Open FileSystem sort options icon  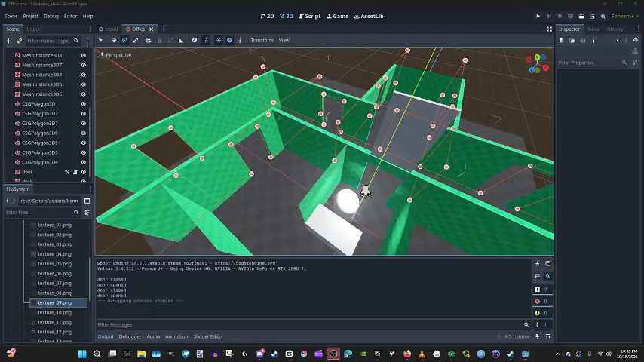[x=87, y=213]
